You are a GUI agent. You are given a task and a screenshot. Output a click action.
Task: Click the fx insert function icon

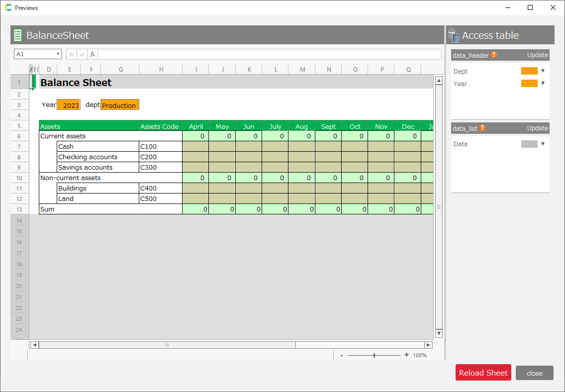(x=93, y=54)
